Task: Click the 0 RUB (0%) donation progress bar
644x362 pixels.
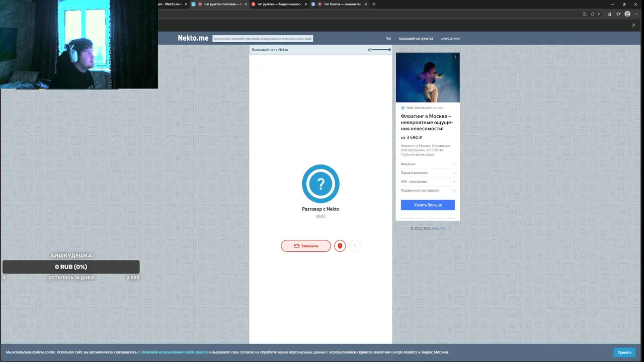Action: [x=71, y=267]
